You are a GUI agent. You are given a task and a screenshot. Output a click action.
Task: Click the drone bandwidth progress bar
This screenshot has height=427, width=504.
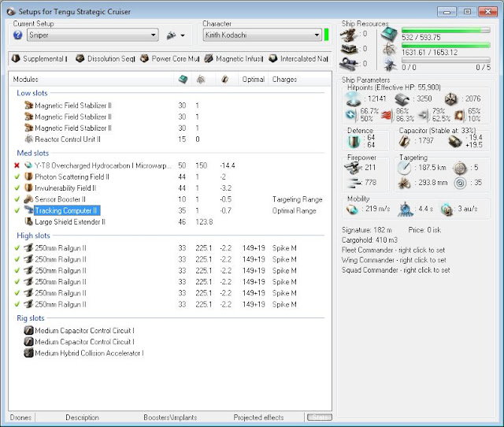pyautogui.click(x=446, y=60)
